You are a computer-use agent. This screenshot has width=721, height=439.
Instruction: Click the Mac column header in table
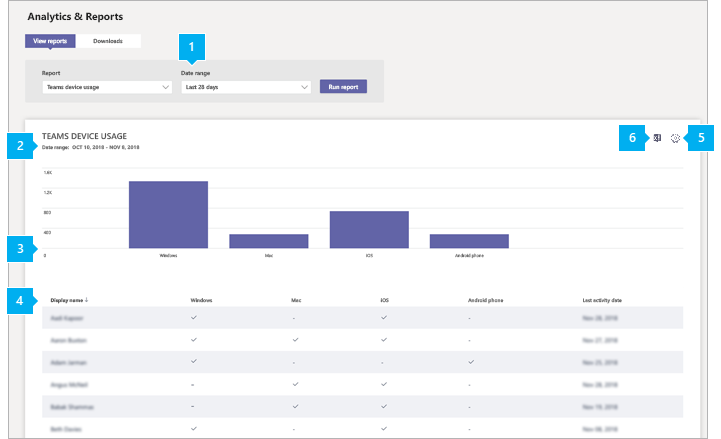(x=296, y=300)
